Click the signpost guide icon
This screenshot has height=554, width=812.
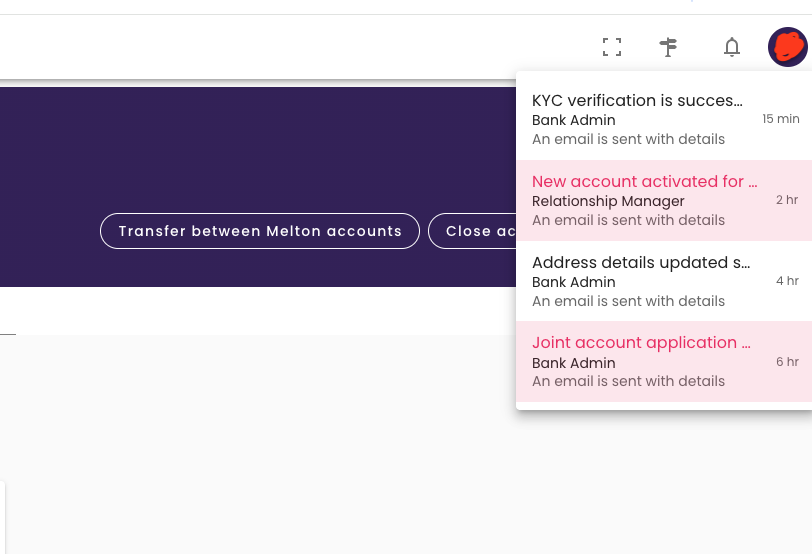click(x=669, y=47)
